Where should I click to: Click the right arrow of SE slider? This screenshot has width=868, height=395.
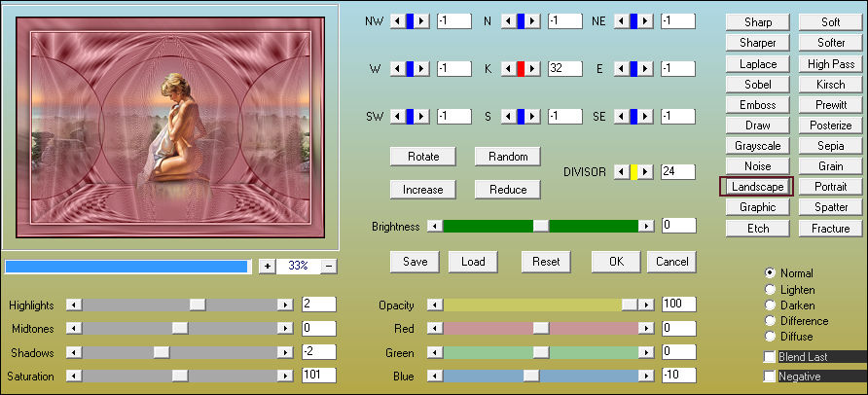click(645, 116)
